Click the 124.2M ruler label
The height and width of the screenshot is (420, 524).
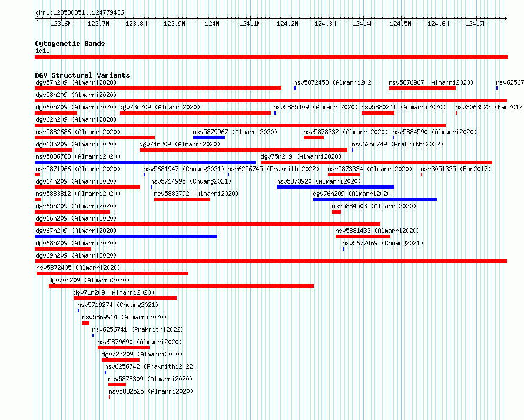(287, 24)
